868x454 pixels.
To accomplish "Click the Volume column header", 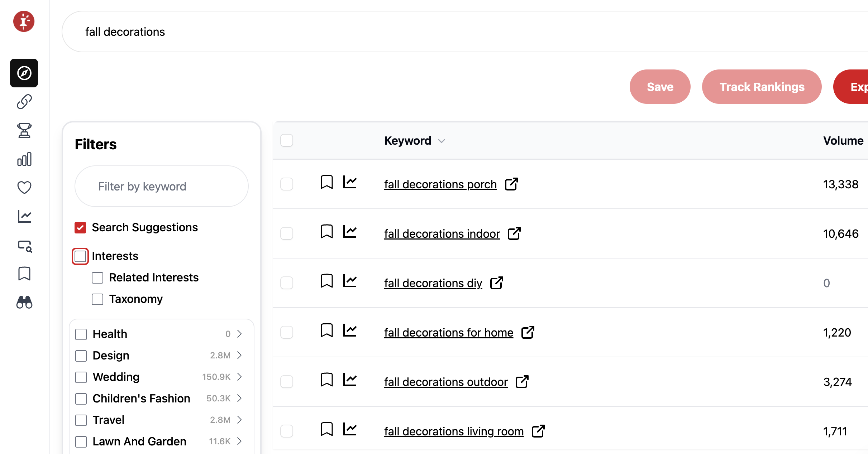I will (x=843, y=140).
